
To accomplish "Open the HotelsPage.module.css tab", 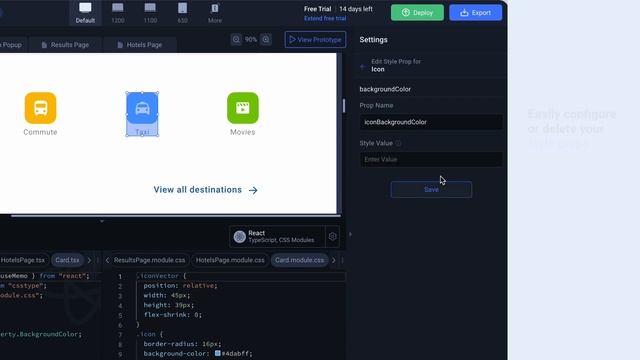I will tap(230, 260).
